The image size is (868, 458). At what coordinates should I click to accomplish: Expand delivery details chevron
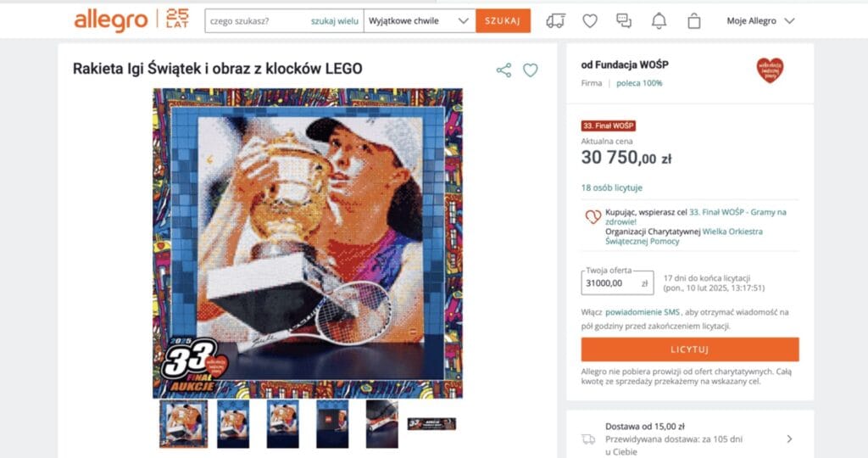point(789,439)
